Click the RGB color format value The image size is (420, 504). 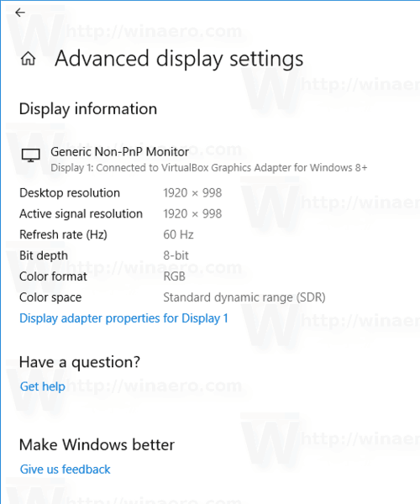pyautogui.click(x=175, y=276)
